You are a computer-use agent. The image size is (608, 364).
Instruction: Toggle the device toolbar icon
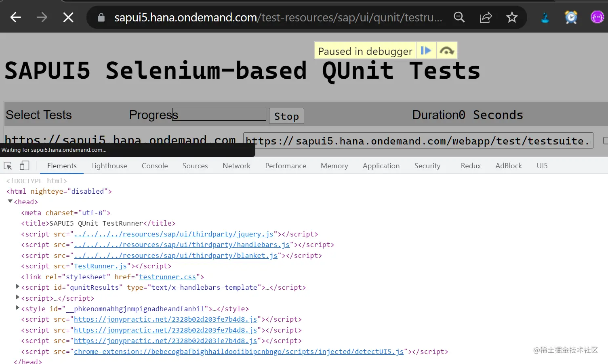(25, 166)
